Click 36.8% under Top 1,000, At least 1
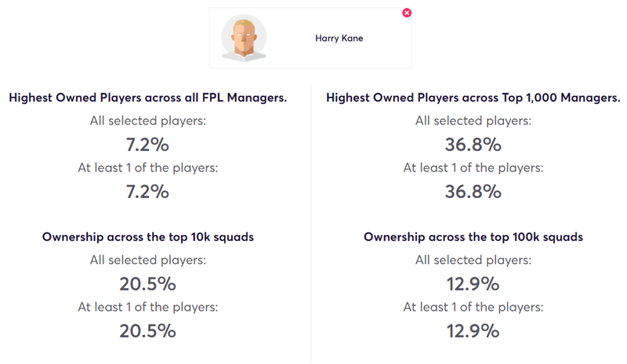Viewport: 627px width, 364px height. pyautogui.click(x=473, y=192)
